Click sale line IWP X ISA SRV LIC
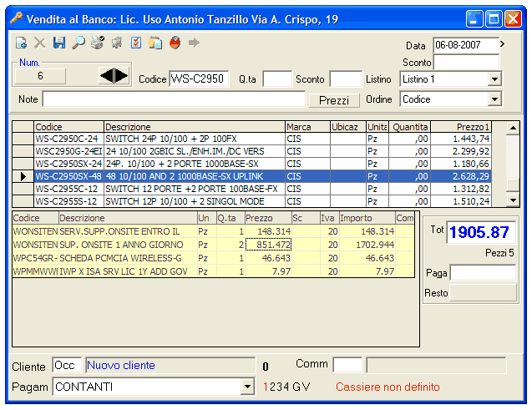 tap(213, 271)
